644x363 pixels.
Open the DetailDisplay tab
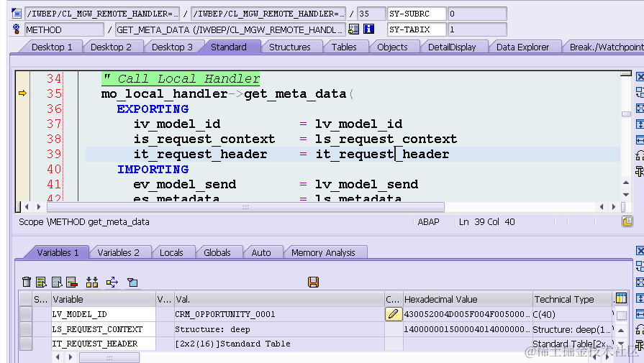coord(452,47)
